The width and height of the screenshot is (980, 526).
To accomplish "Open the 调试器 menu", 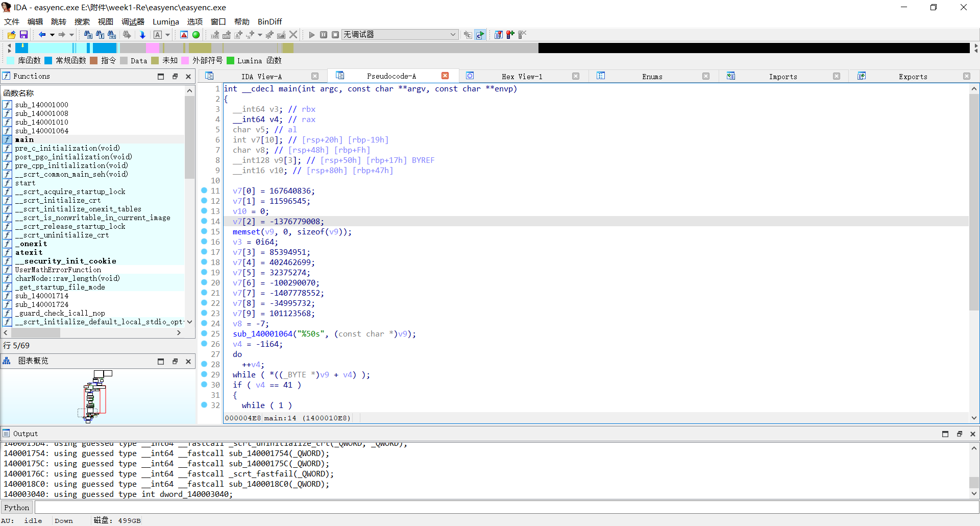I will coord(133,21).
